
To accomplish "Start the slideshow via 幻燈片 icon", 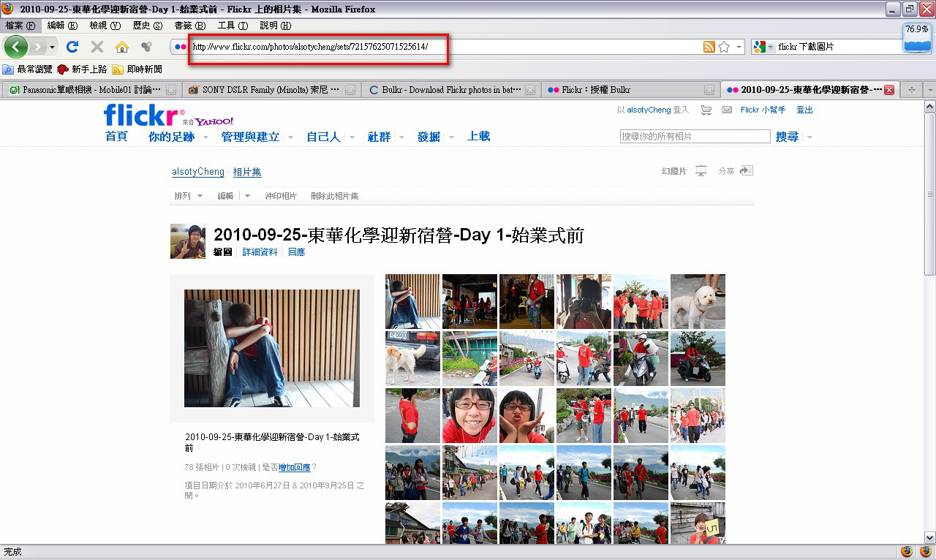I will pos(701,171).
